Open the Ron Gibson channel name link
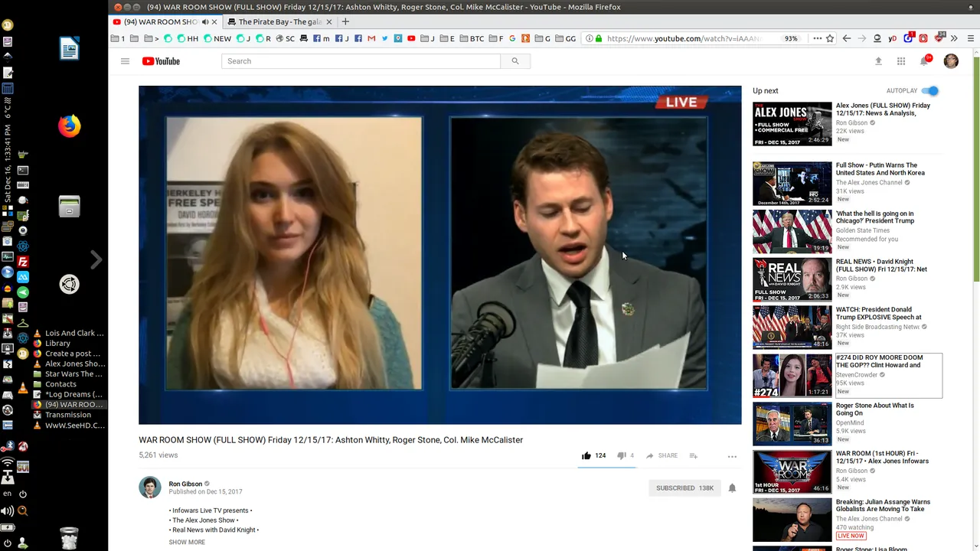This screenshot has width=980, height=551. (185, 484)
